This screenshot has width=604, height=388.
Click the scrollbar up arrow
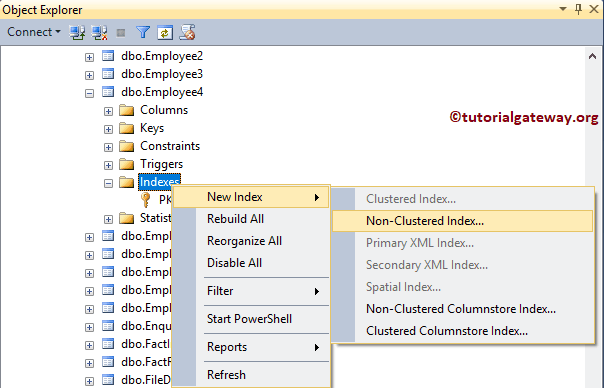pyautogui.click(x=592, y=57)
